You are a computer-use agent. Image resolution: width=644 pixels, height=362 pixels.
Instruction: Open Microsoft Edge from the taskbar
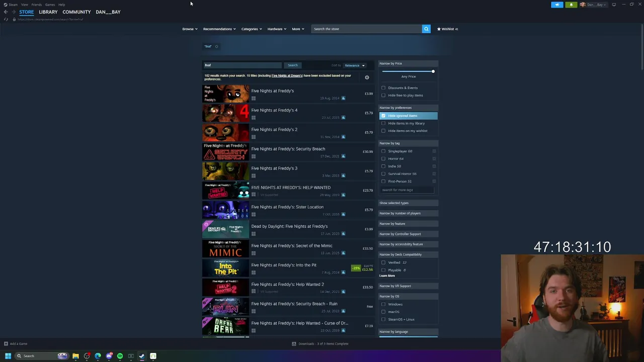coord(98,356)
